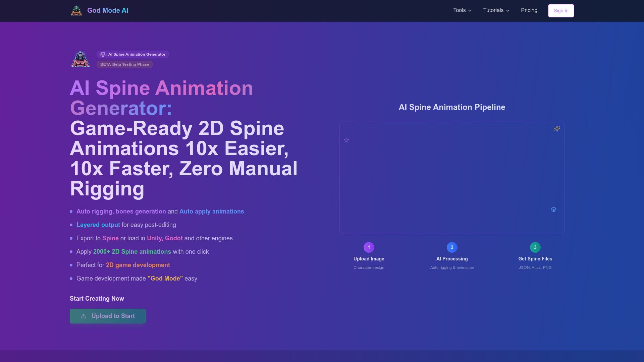Click the star icon in pipeline panel
The width and height of the screenshot is (644, 362).
346,140
